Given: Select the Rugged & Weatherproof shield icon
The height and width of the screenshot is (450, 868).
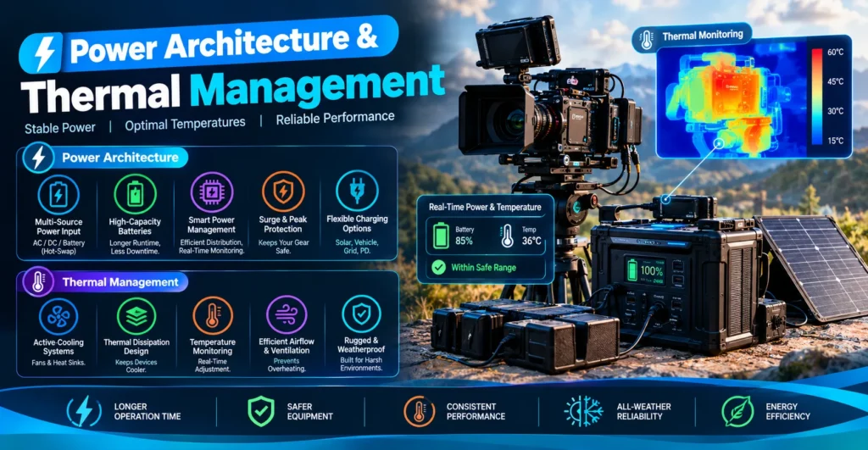Looking at the screenshot, I should tap(361, 314).
